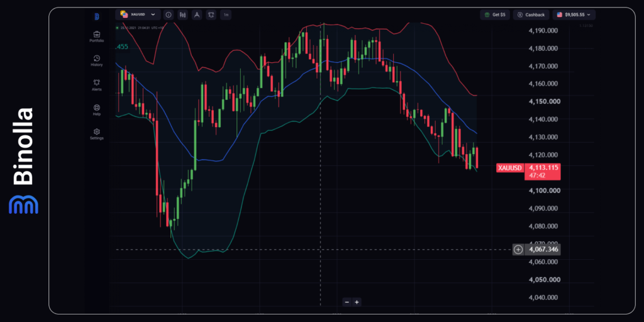Show asset info via the info icon
The height and width of the screenshot is (322, 644).
click(x=168, y=15)
